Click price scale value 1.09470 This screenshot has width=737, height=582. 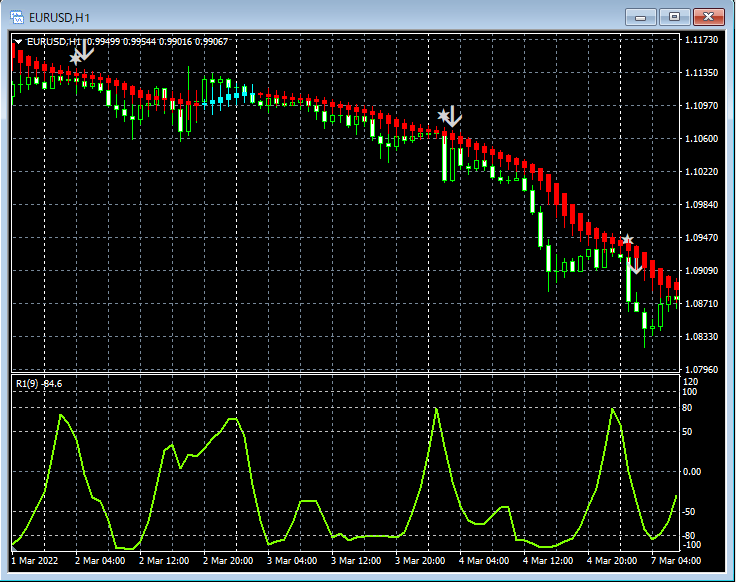click(x=701, y=237)
